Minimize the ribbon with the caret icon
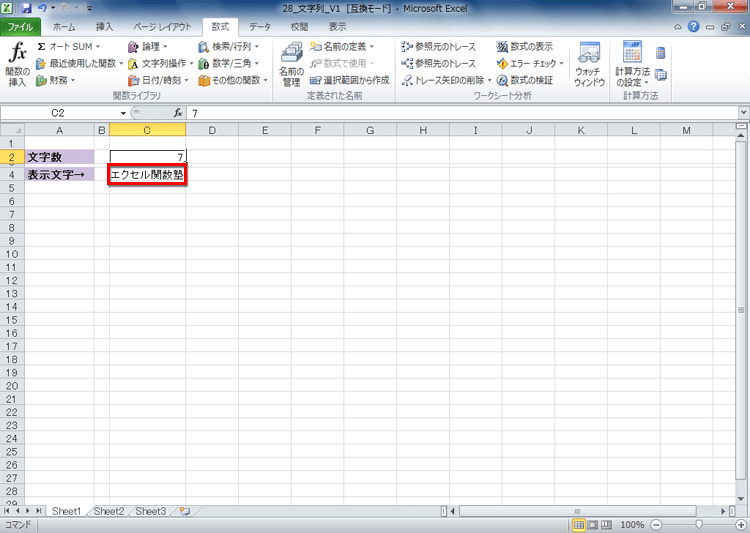The height and width of the screenshot is (533, 750). pyautogui.click(x=678, y=27)
